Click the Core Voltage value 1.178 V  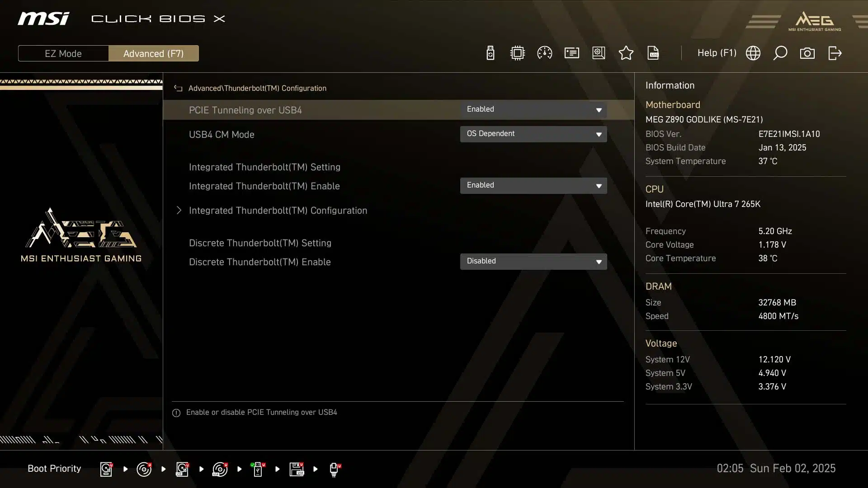(772, 245)
